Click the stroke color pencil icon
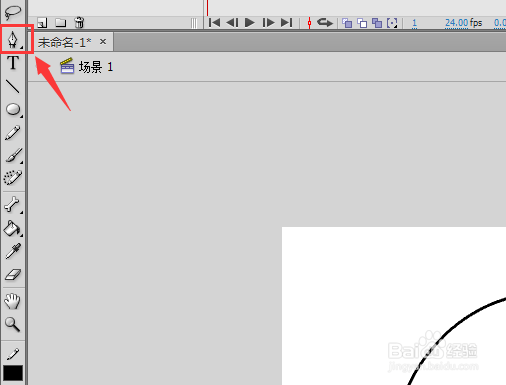 pos(13,354)
